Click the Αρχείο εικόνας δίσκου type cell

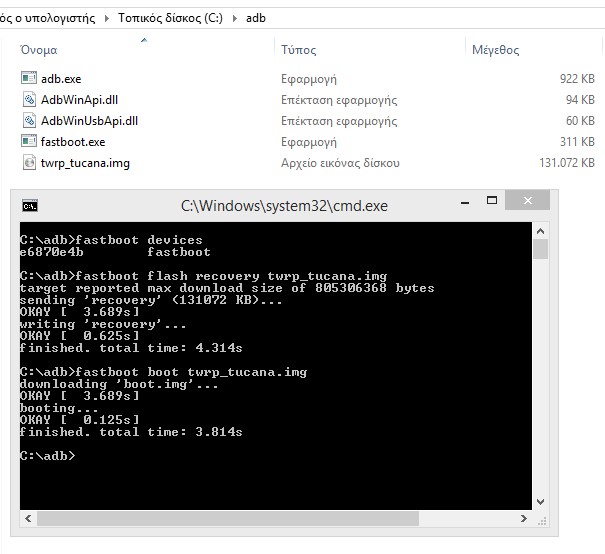pos(340,163)
